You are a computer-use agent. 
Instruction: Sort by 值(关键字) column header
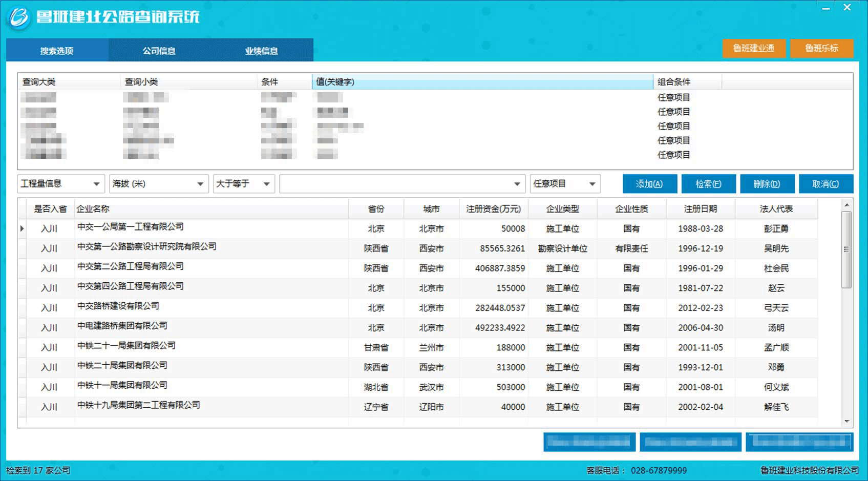click(482, 81)
